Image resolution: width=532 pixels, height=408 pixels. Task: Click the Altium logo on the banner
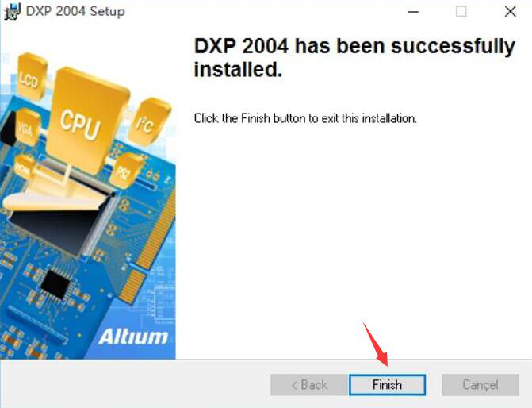tap(133, 337)
